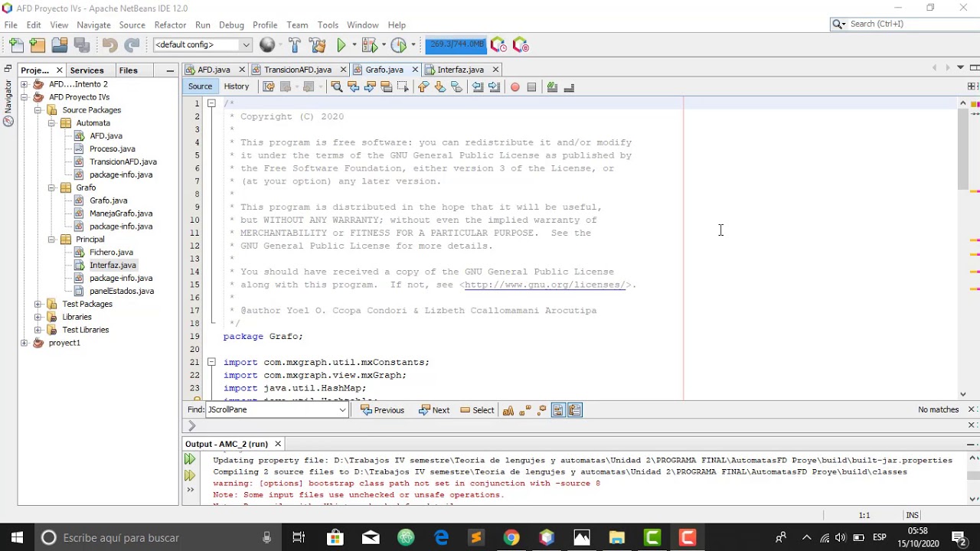Click the editor vertical scrollbar thumb
Viewport: 980px width, 551px height.
click(x=963, y=149)
